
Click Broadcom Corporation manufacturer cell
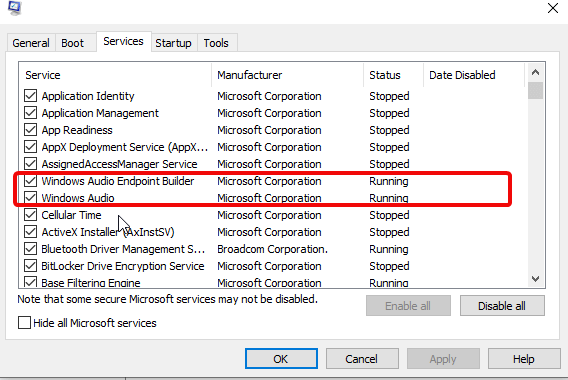click(272, 249)
